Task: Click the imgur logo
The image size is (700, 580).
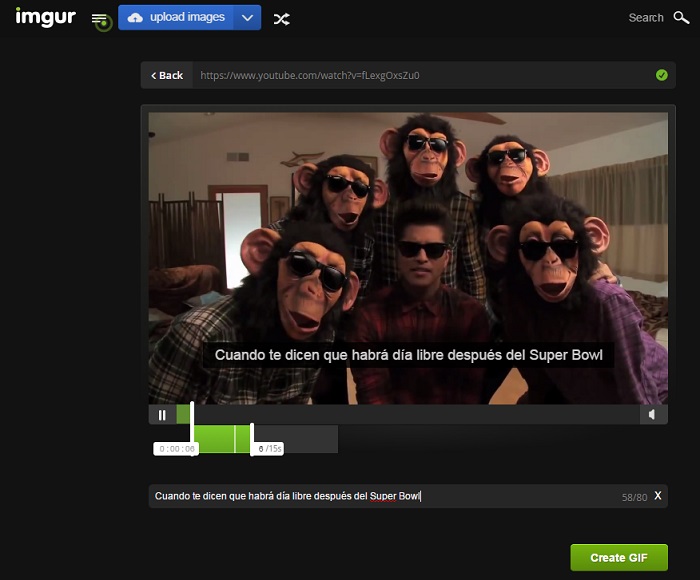Action: pyautogui.click(x=45, y=17)
